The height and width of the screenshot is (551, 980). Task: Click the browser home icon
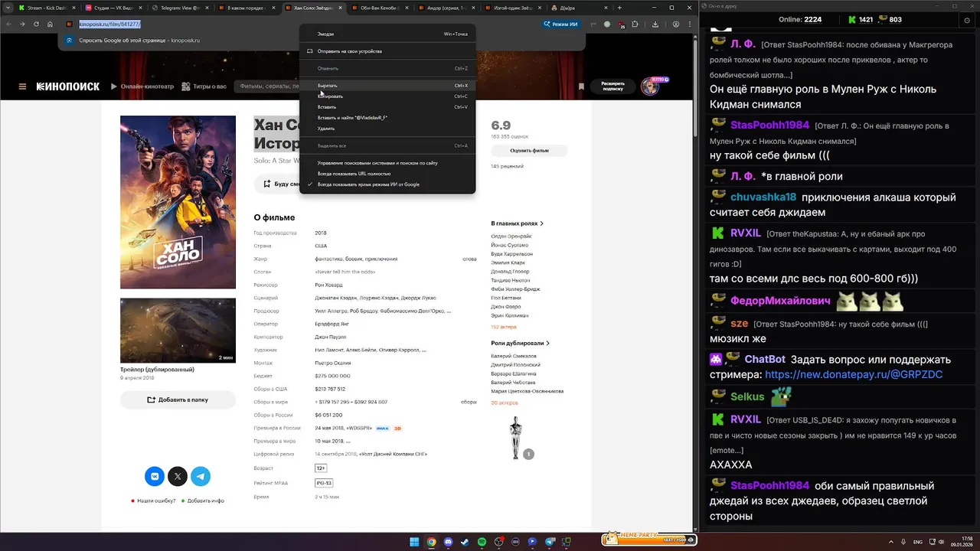(x=51, y=24)
